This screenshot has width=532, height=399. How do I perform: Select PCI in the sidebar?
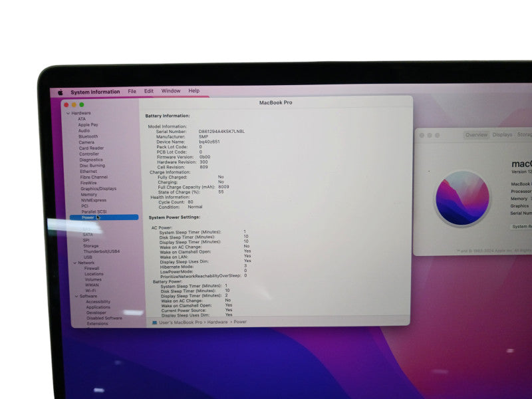pos(85,206)
